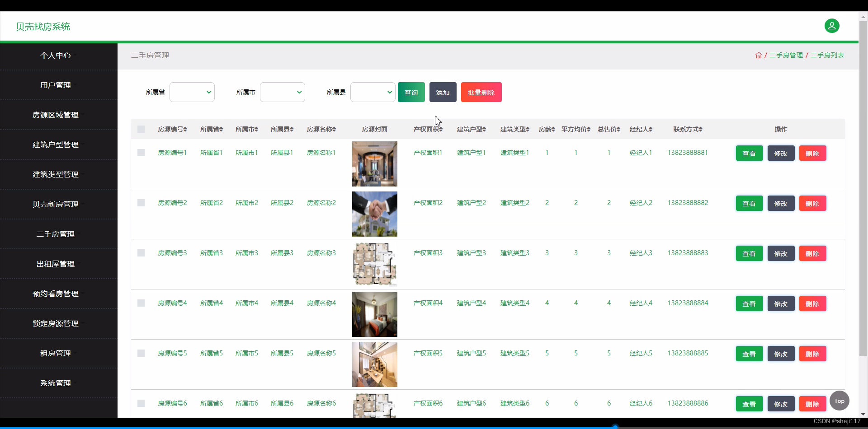Click the red 批量删除 button

point(481,92)
